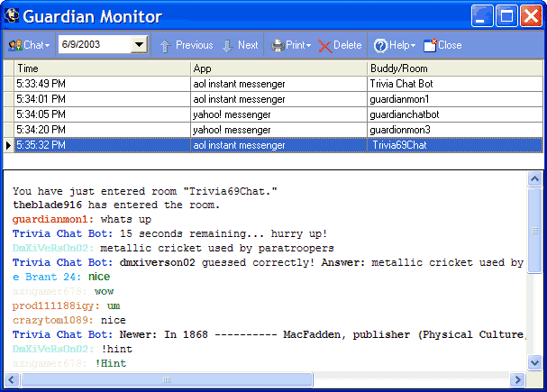Click the Delete button label
The width and height of the screenshot is (547, 392).
348,45
